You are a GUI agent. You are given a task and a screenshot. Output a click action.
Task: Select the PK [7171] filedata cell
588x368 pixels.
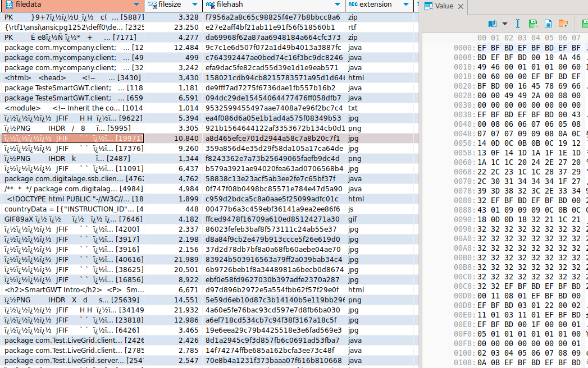point(73,38)
